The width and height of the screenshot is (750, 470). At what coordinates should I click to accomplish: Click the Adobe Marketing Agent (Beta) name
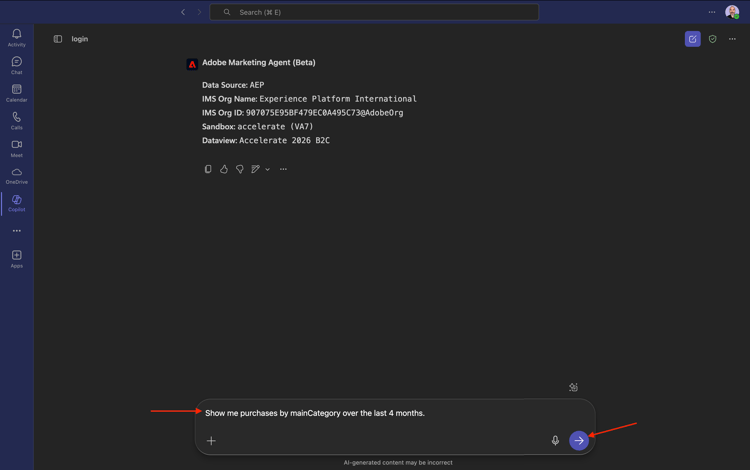click(259, 63)
